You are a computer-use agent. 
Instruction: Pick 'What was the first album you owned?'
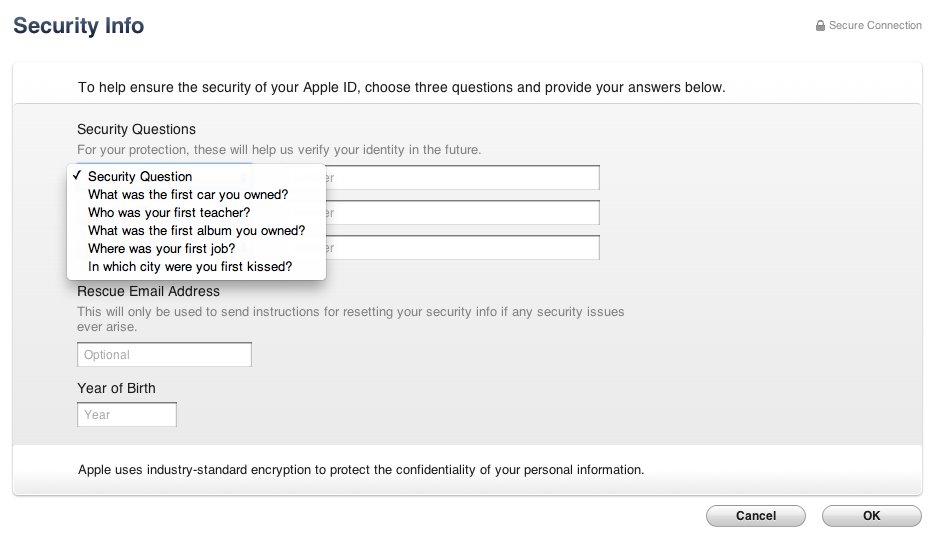click(196, 231)
